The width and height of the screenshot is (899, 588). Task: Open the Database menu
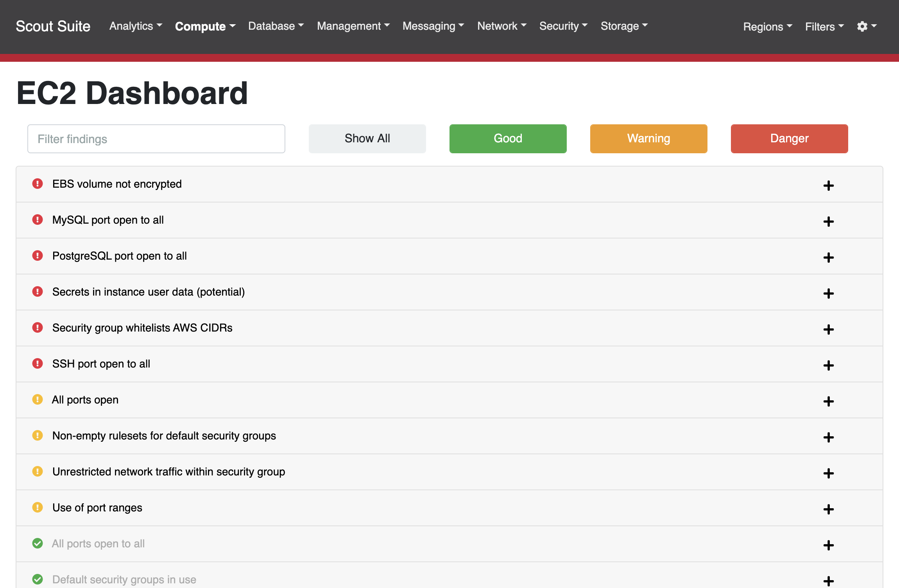[276, 26]
